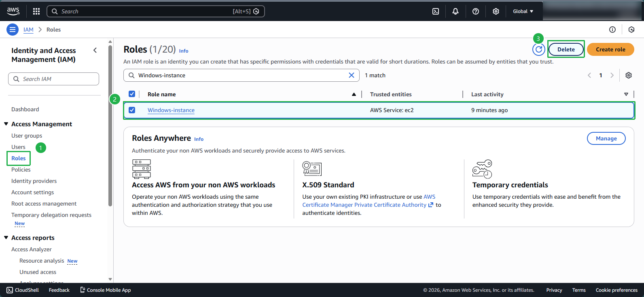Collapse the Access Management section

coord(6,124)
